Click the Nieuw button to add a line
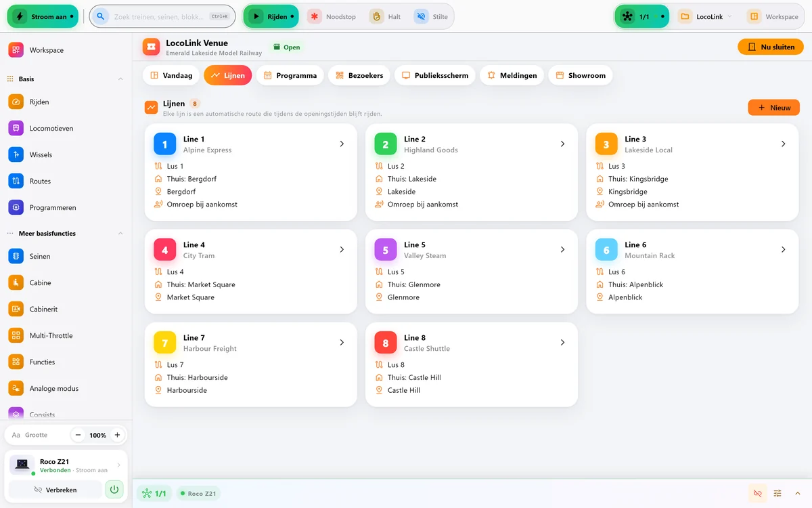The width and height of the screenshot is (812, 508). tap(773, 107)
